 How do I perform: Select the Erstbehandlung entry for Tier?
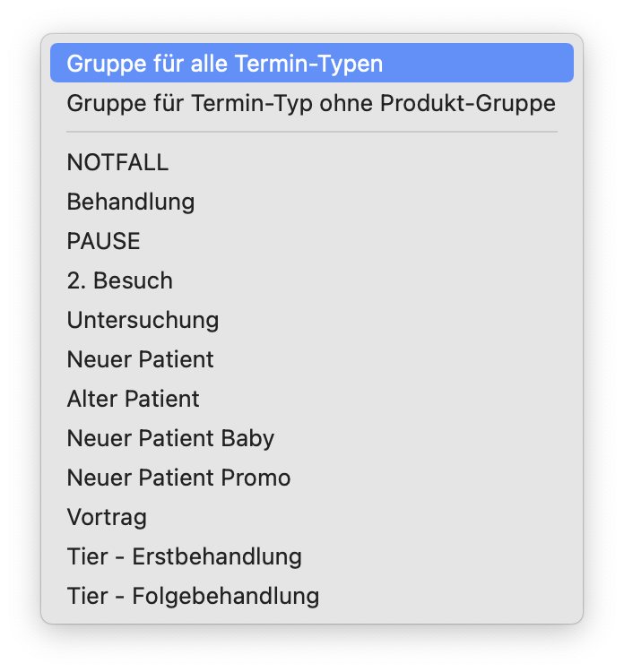click(x=184, y=556)
